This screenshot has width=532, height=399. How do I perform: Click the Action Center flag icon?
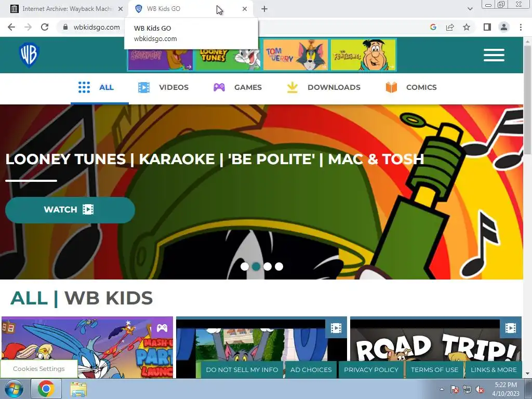point(454,389)
